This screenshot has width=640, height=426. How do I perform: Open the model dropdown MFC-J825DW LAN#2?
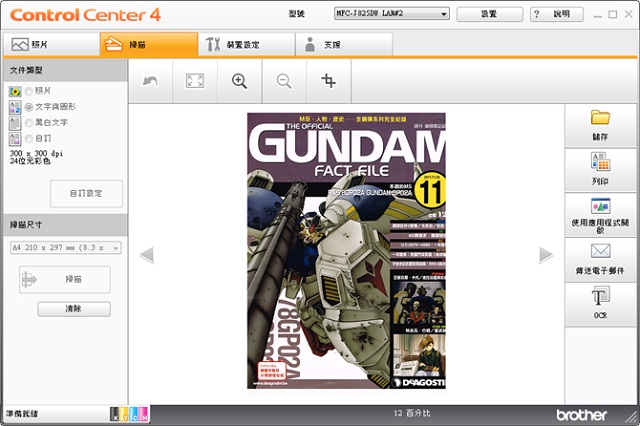coord(392,13)
